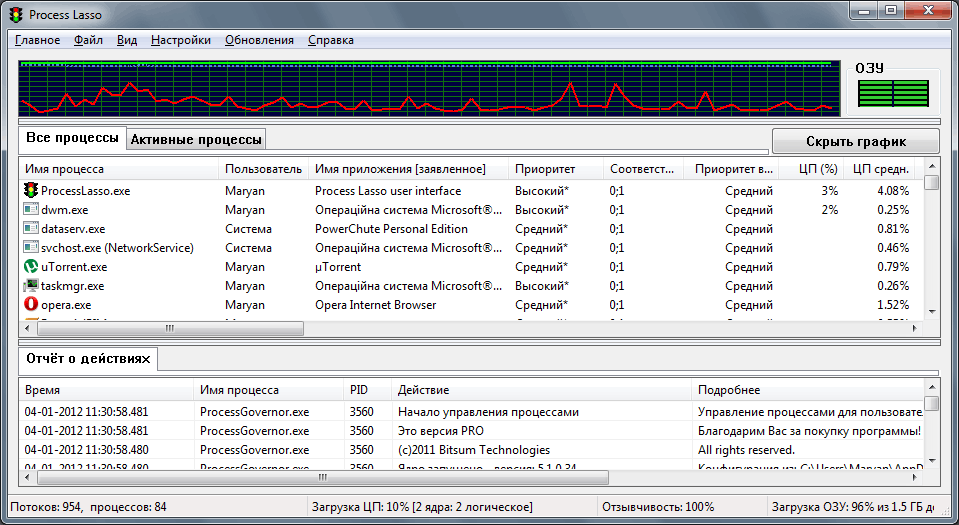Viewport: 959px width, 525px height.
Task: Click the opera.exe red icon
Action: (31, 304)
